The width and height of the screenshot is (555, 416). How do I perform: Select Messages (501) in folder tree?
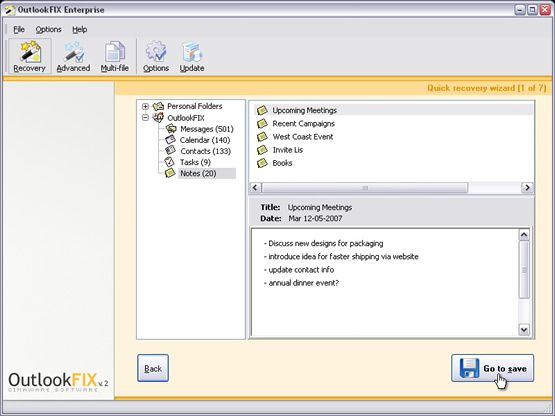207,129
